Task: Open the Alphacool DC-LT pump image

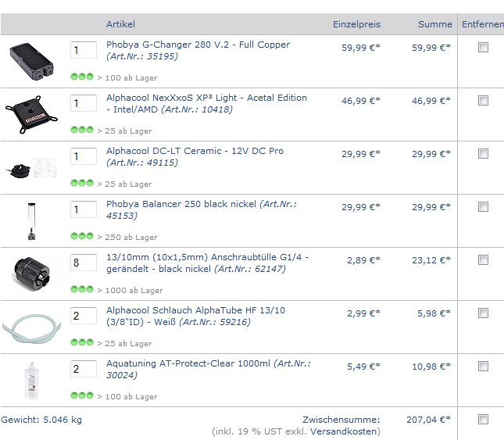Action: pyautogui.click(x=32, y=168)
